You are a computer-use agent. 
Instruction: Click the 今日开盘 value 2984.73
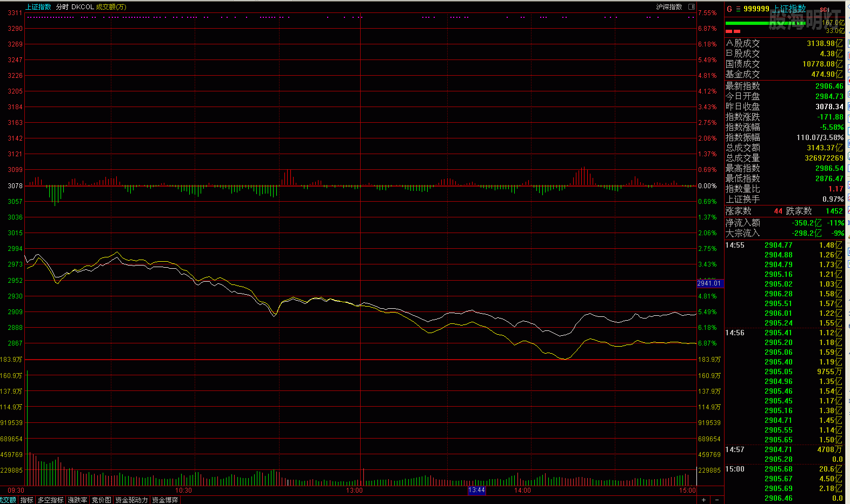coord(829,96)
